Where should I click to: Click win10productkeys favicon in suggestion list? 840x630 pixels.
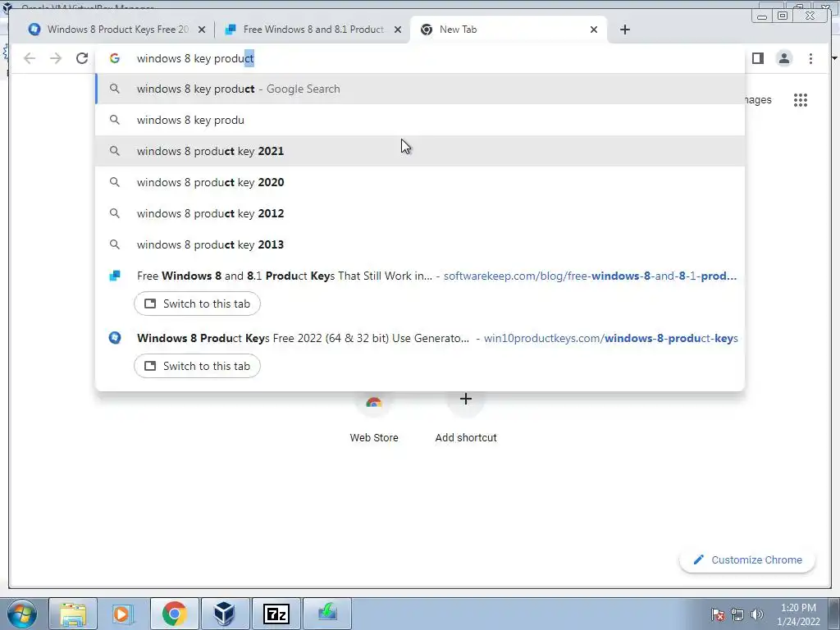point(115,338)
